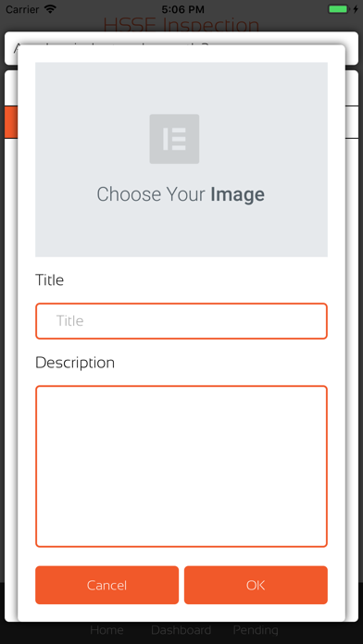
Task: Open the Dashboard tab
Action: click(181, 630)
